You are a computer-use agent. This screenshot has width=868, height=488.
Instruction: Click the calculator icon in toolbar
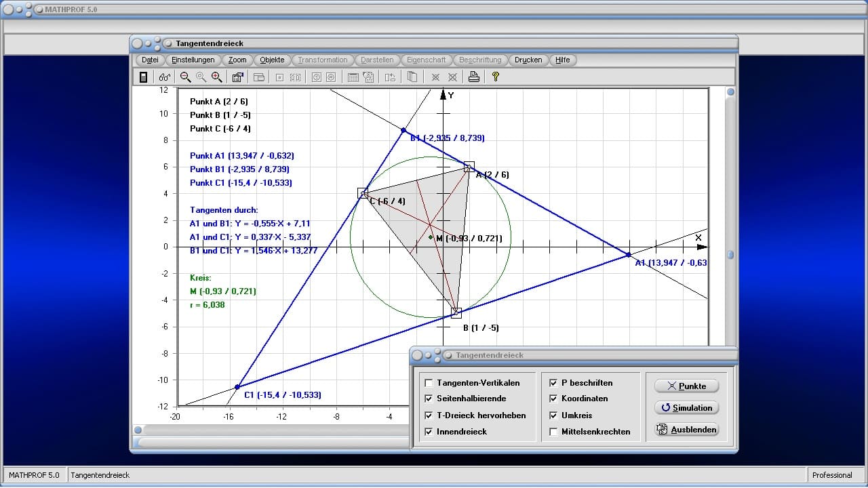[144, 77]
